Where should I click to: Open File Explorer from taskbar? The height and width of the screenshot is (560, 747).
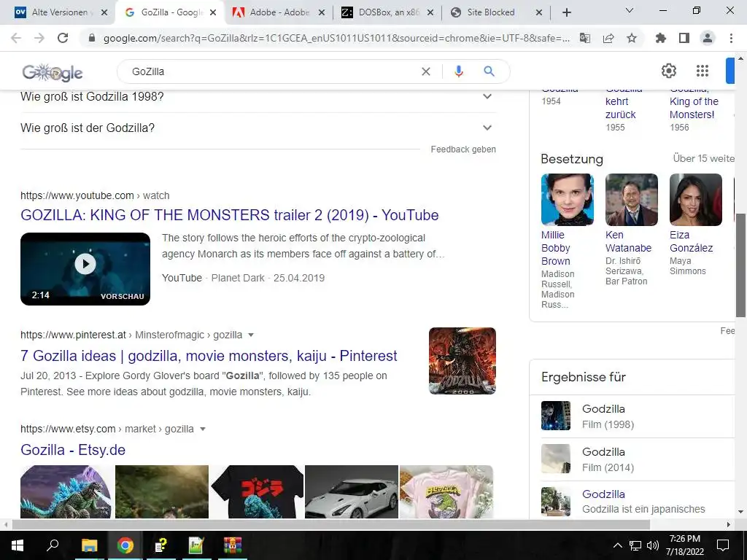pyautogui.click(x=89, y=545)
